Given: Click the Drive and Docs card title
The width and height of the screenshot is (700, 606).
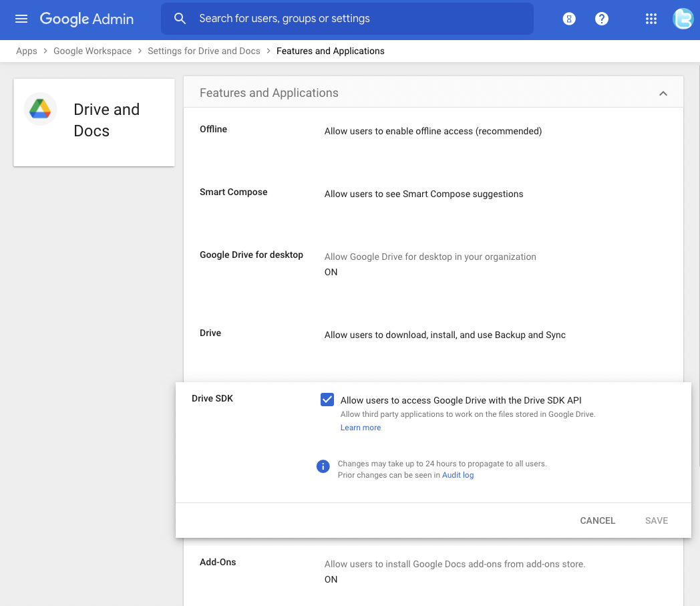Looking at the screenshot, I should [107, 120].
